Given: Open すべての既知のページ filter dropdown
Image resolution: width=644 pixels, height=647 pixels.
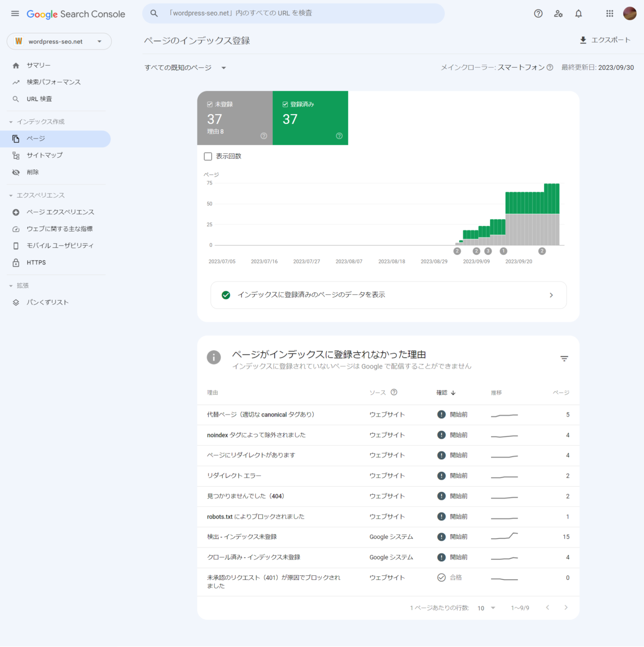Looking at the screenshot, I should pos(185,68).
